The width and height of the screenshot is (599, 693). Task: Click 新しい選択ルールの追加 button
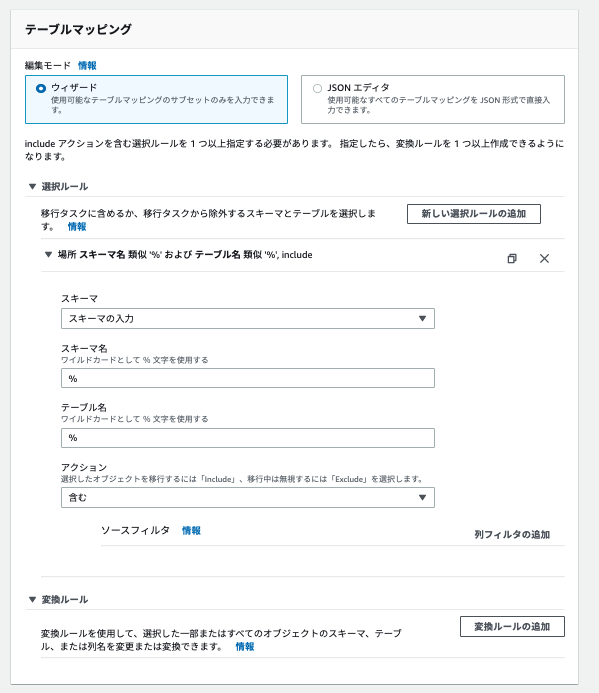coord(473,214)
